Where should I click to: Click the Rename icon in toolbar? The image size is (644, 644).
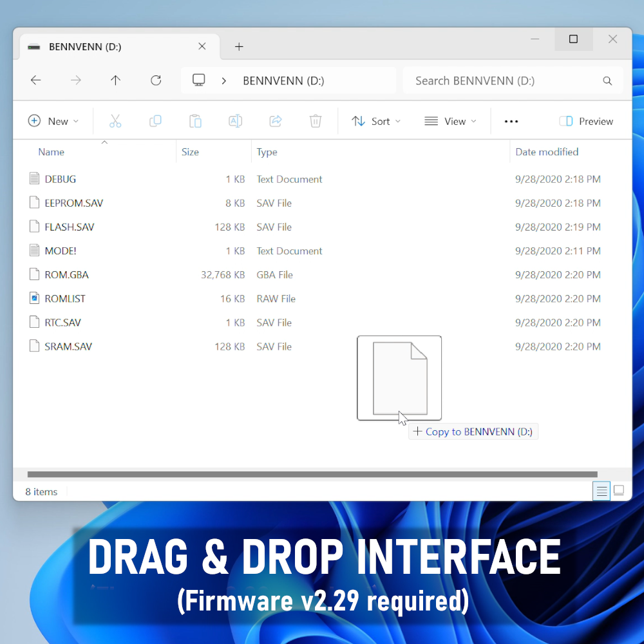236,121
